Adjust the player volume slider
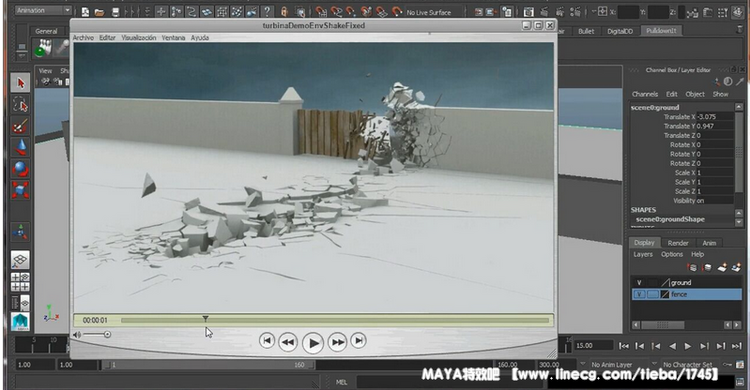The image size is (750, 390). tap(97, 334)
